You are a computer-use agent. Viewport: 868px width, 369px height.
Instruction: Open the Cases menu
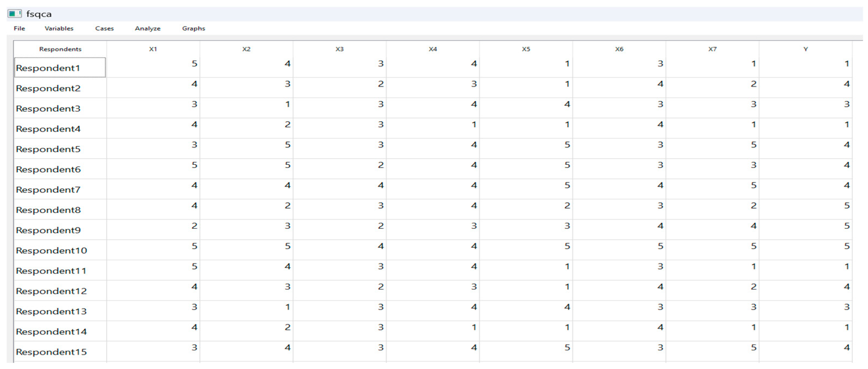tap(104, 28)
